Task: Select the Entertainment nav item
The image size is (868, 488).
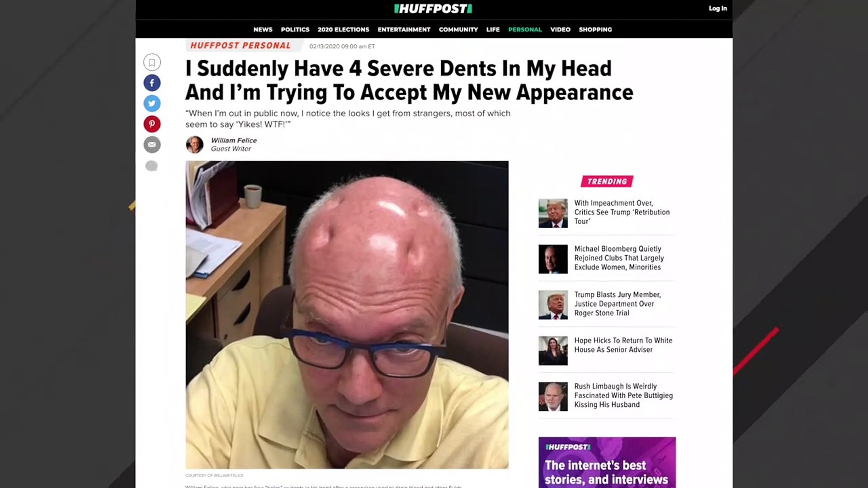Action: click(404, 29)
